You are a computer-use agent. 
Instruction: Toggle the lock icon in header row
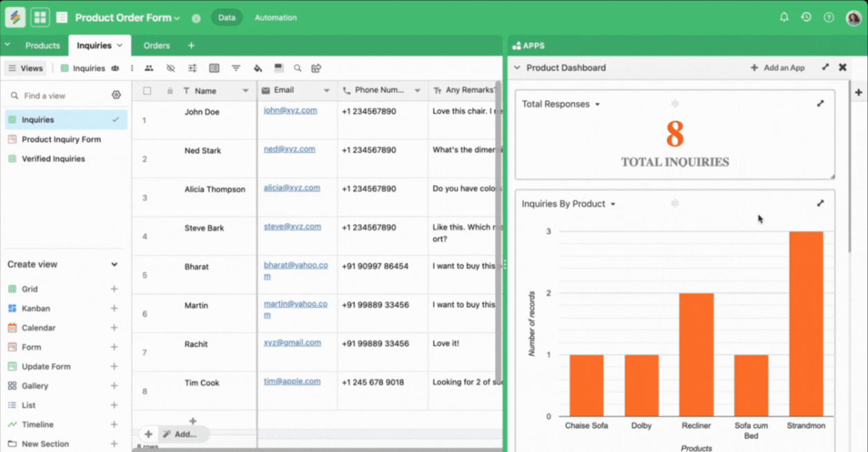(170, 90)
